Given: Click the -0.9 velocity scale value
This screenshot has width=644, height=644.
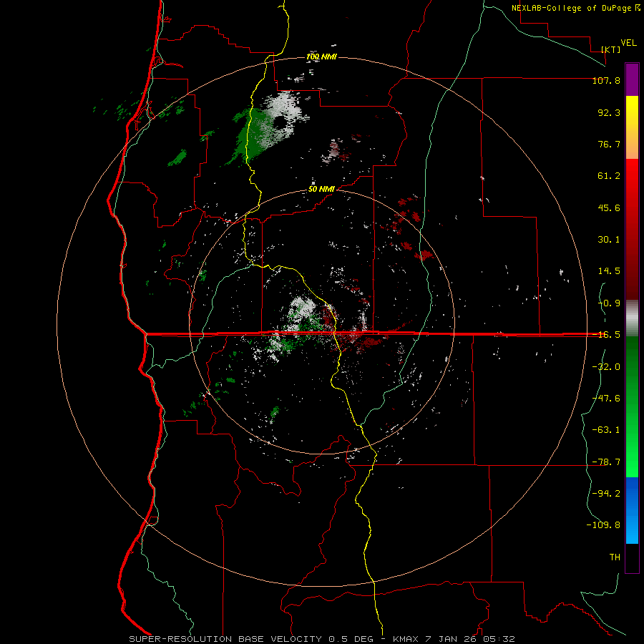Looking at the screenshot, I should [609, 303].
